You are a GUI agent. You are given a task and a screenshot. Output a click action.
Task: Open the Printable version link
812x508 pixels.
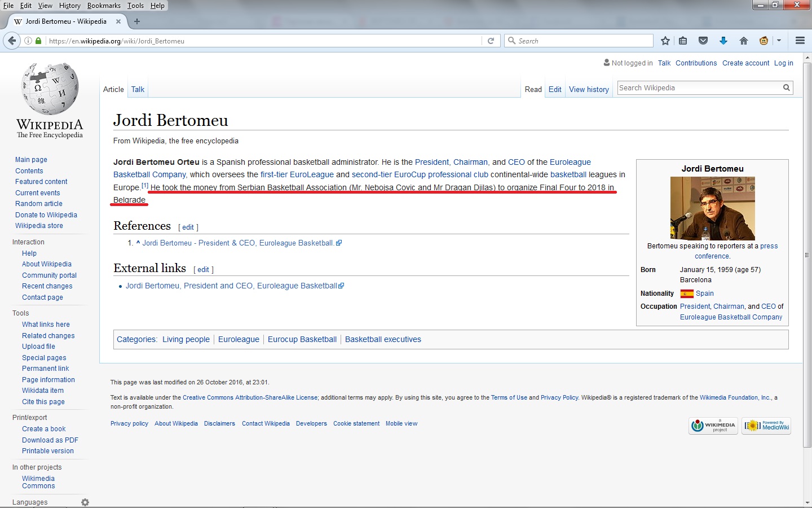[x=48, y=451]
